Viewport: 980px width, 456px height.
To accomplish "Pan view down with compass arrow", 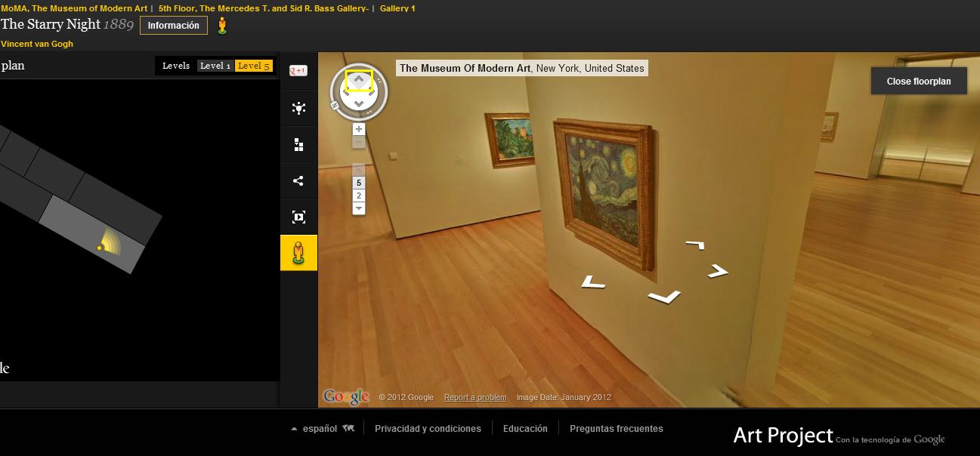I will point(359,103).
